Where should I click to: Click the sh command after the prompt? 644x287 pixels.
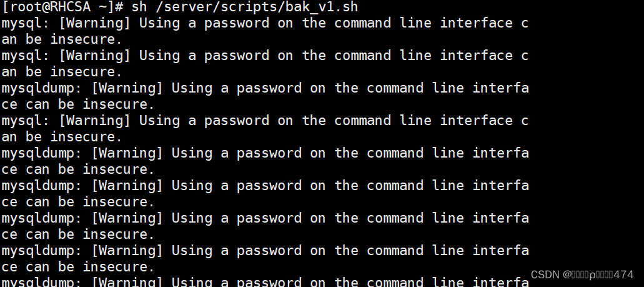click(x=139, y=7)
